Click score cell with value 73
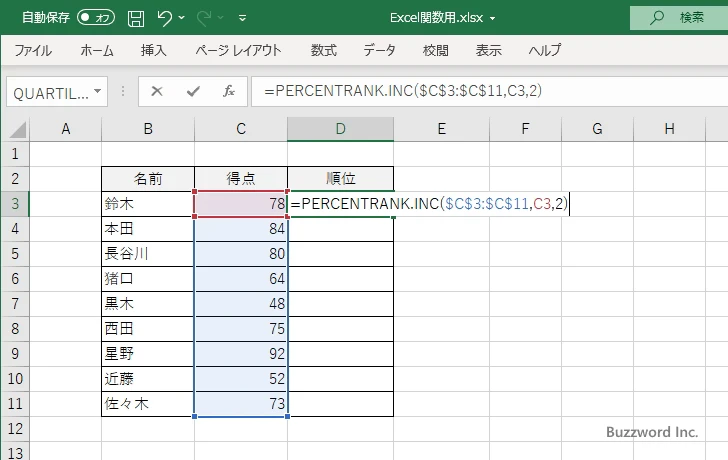Viewport: 728px width, 460px height. tap(241, 404)
